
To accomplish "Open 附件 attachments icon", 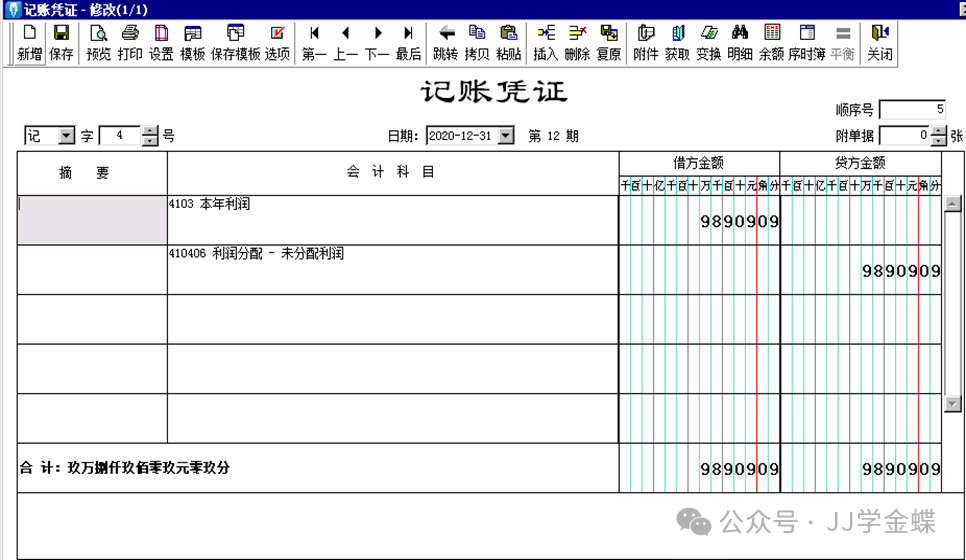I will click(646, 42).
